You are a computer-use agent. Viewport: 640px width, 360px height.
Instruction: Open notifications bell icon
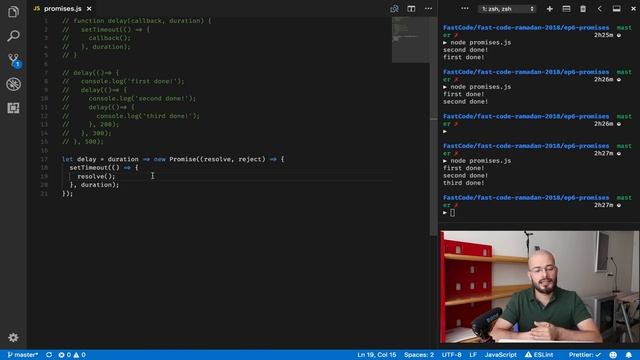[629, 355]
